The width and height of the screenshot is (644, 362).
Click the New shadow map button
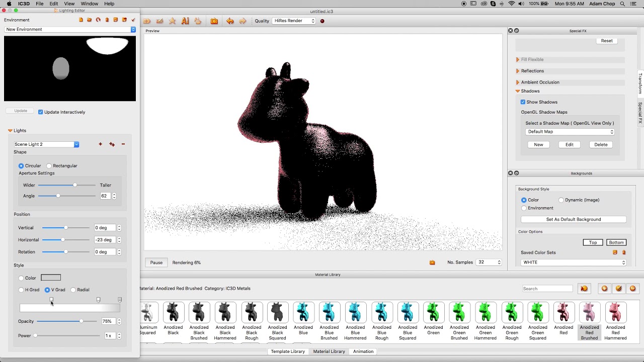(538, 144)
